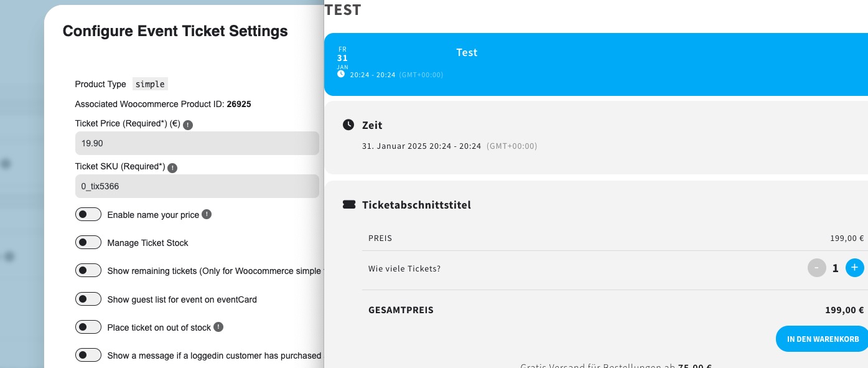The image size is (868, 368).
Task: Enable Manage Ticket Stock switch
Action: point(88,242)
